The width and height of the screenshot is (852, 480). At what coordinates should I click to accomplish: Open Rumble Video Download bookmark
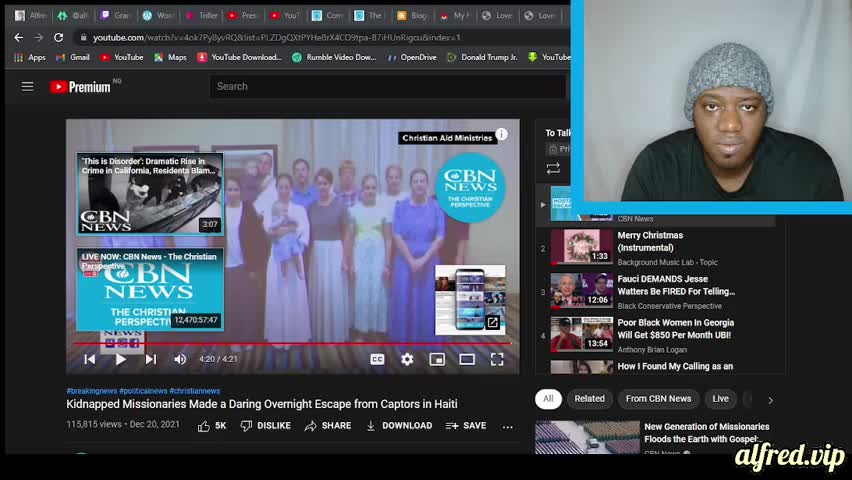click(x=334, y=57)
